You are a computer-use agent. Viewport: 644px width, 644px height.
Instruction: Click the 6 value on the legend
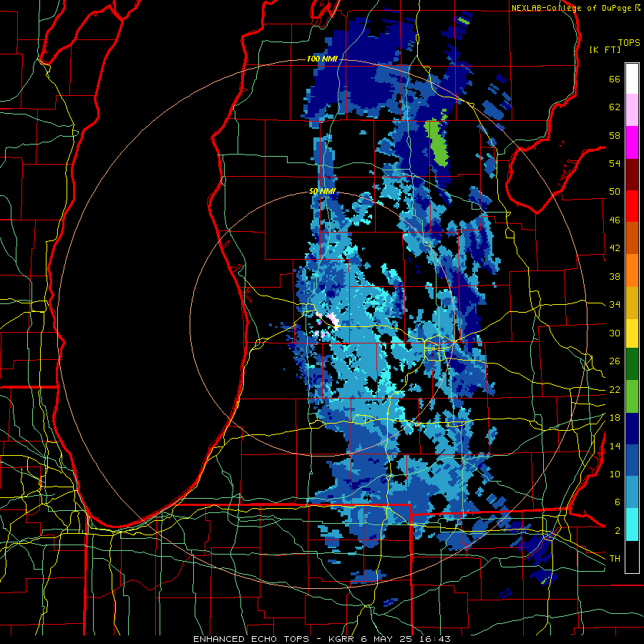click(617, 502)
